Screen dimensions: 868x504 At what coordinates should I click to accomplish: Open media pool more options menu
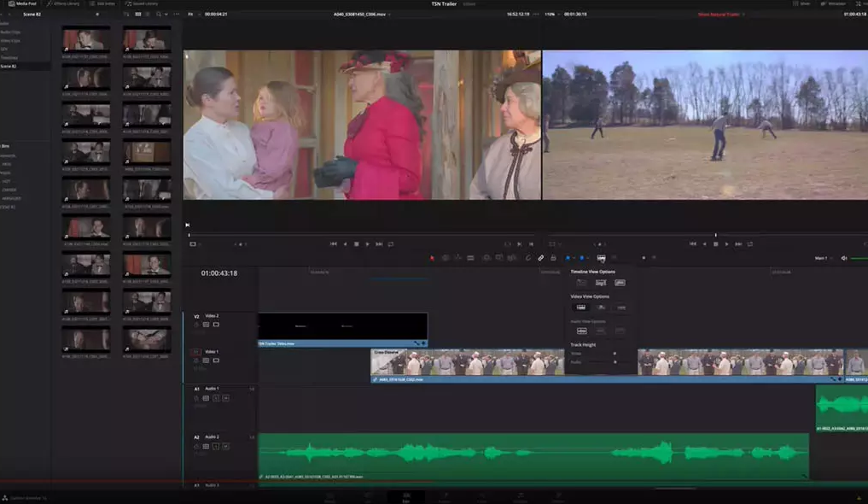(x=177, y=14)
